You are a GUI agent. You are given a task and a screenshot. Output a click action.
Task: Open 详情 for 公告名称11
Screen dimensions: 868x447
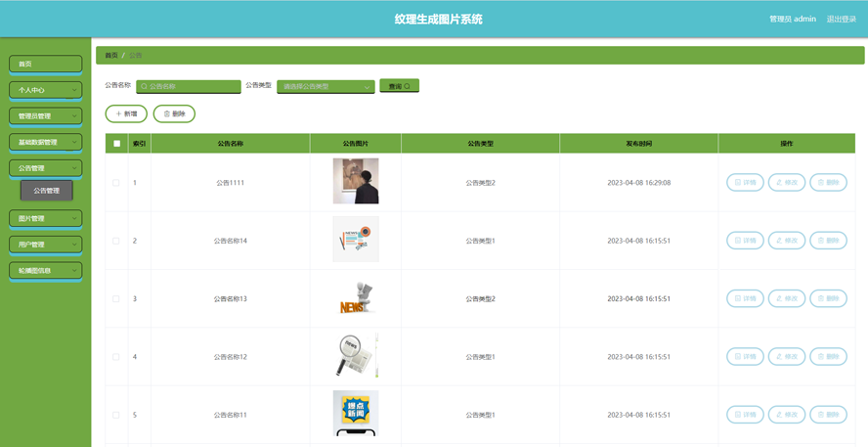point(745,415)
